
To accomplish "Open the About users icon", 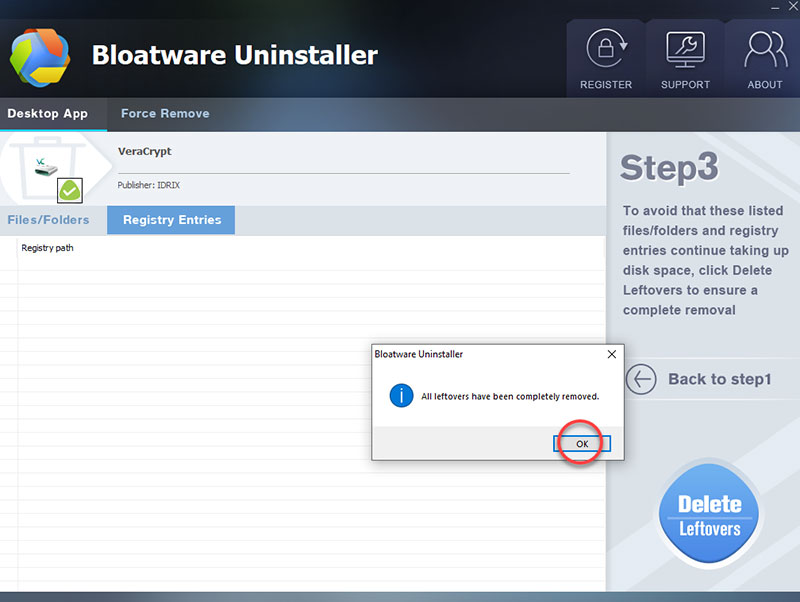I will 765,49.
